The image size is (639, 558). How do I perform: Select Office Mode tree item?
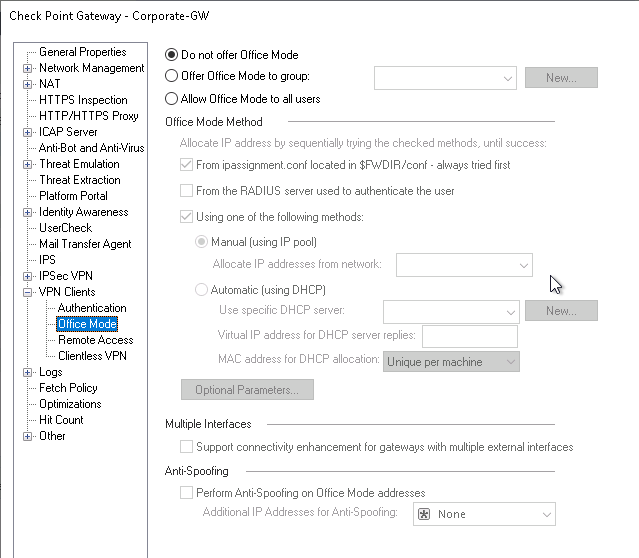point(87,324)
